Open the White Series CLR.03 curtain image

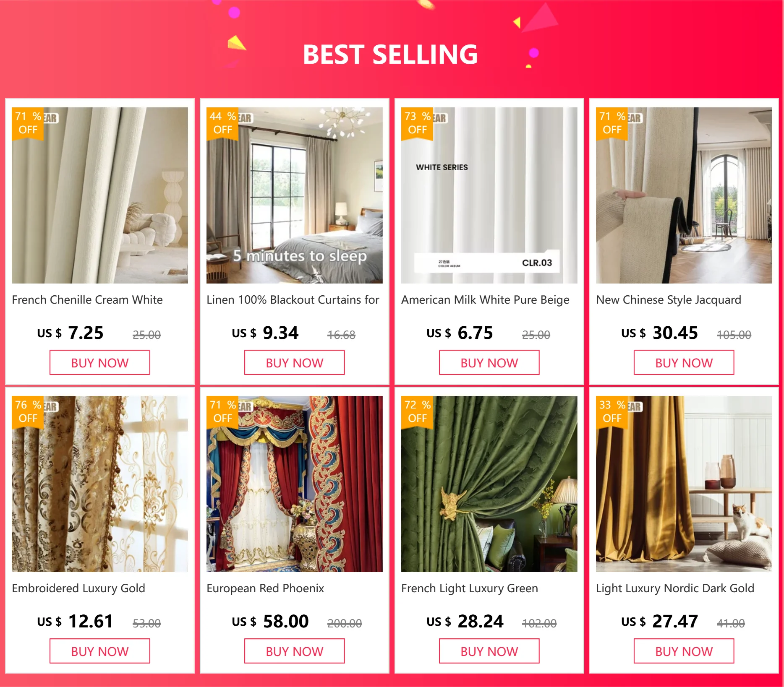point(489,195)
